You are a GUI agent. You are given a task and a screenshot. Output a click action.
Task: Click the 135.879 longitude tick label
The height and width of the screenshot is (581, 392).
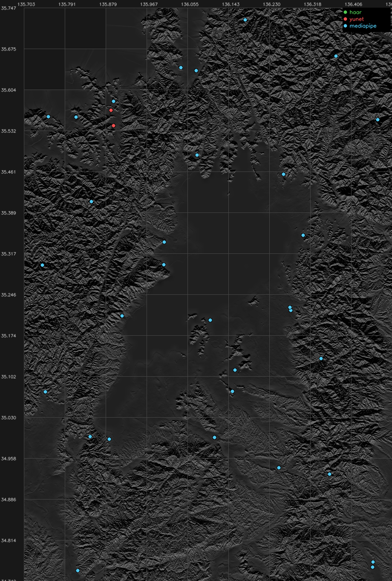point(108,4)
